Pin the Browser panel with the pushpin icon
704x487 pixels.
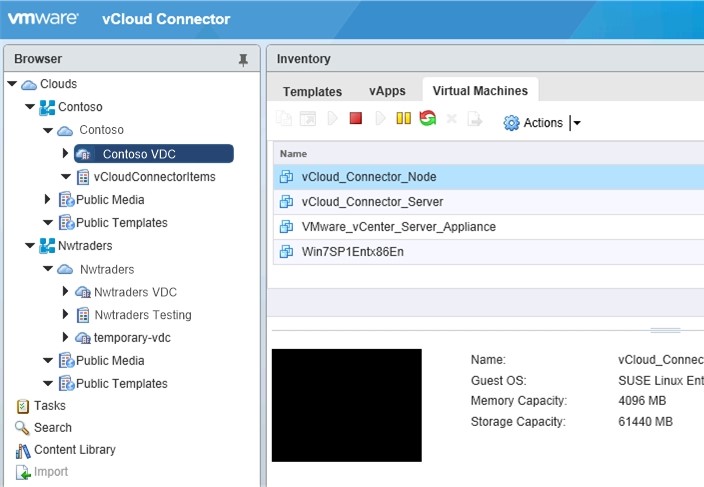[x=243, y=60]
